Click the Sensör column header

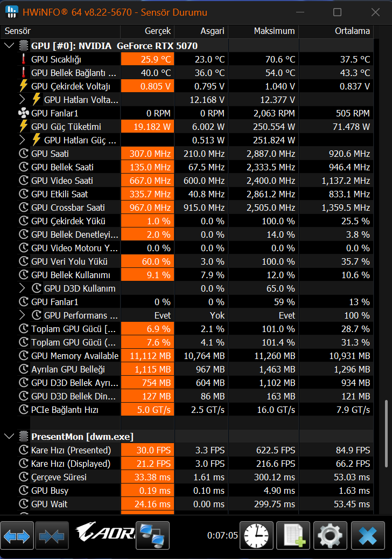[60, 31]
